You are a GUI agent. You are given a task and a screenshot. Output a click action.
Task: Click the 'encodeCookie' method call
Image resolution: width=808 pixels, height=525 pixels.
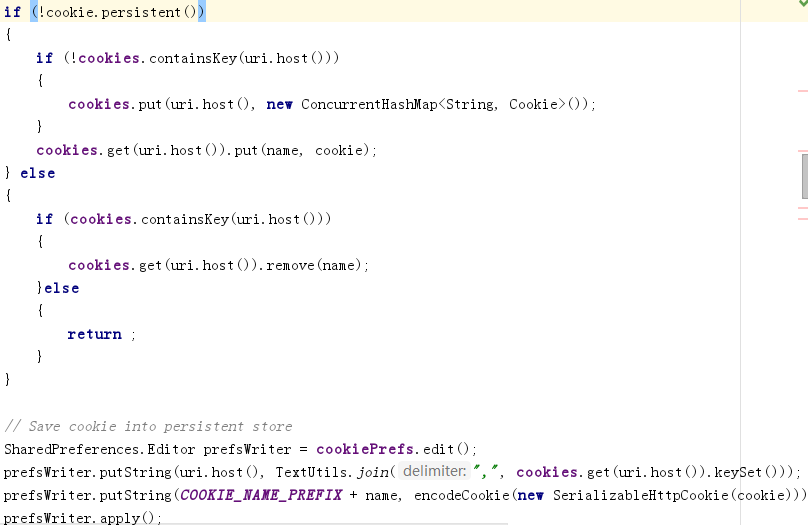tap(462, 495)
